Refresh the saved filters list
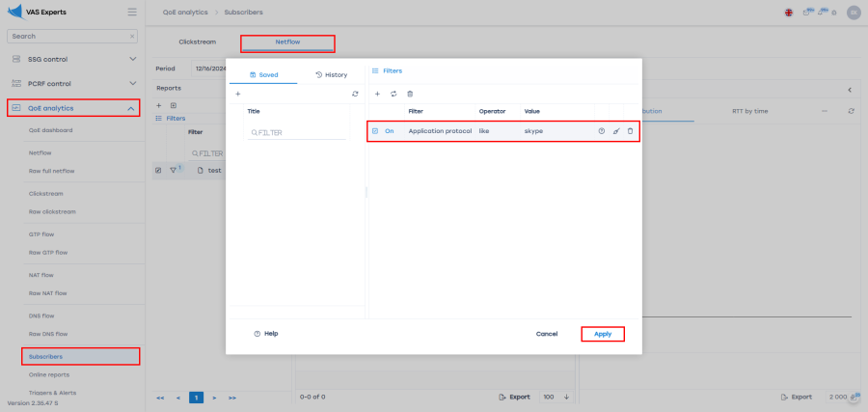 tap(355, 94)
